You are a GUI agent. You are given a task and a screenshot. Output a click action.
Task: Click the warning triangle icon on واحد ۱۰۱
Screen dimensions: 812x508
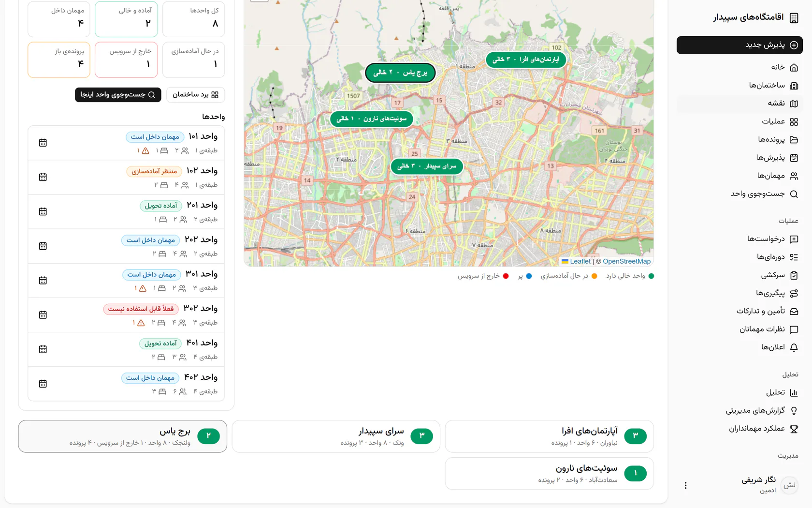(x=145, y=151)
